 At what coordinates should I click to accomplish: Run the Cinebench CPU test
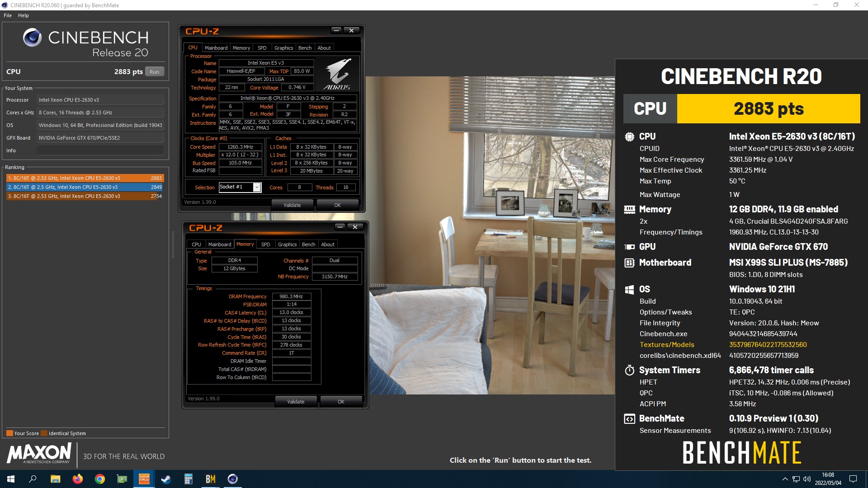click(154, 72)
